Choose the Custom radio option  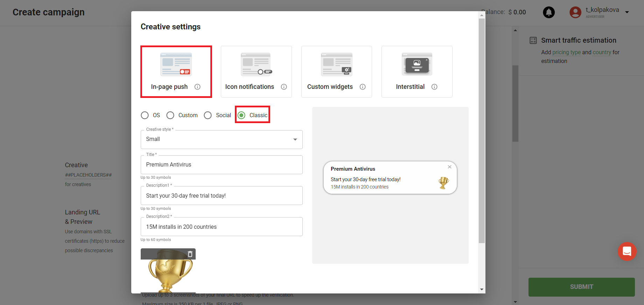point(170,115)
